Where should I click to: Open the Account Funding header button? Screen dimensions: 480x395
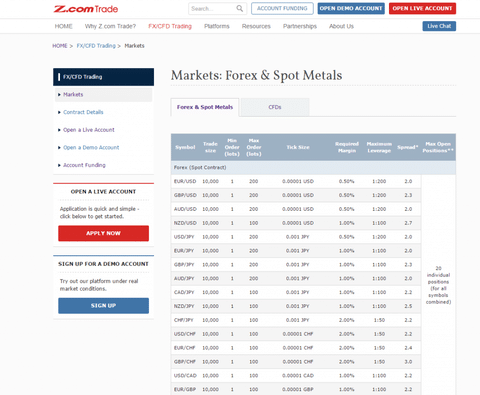coord(282,8)
